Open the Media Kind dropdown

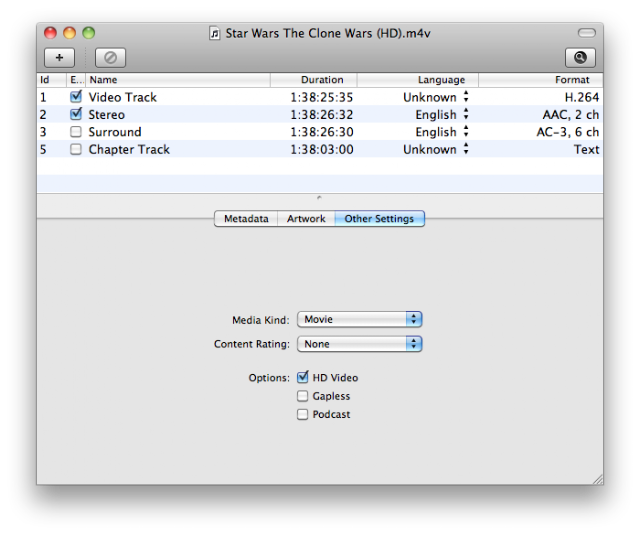(360, 319)
